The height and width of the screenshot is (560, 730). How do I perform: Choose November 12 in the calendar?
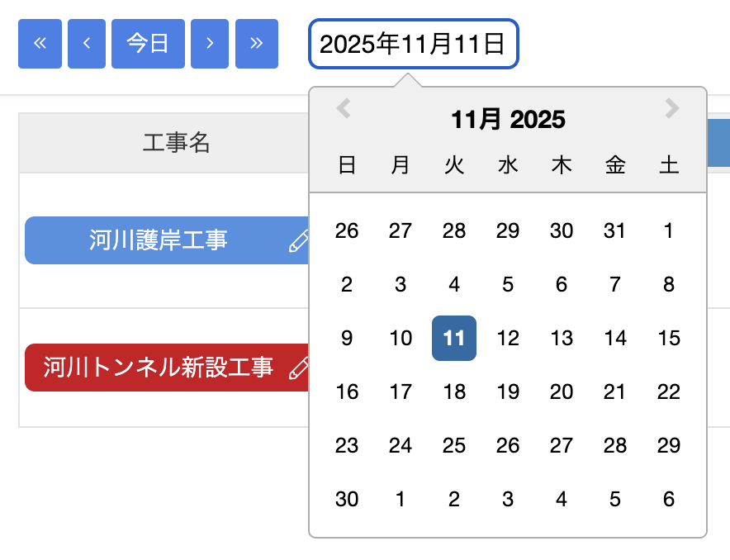click(508, 338)
